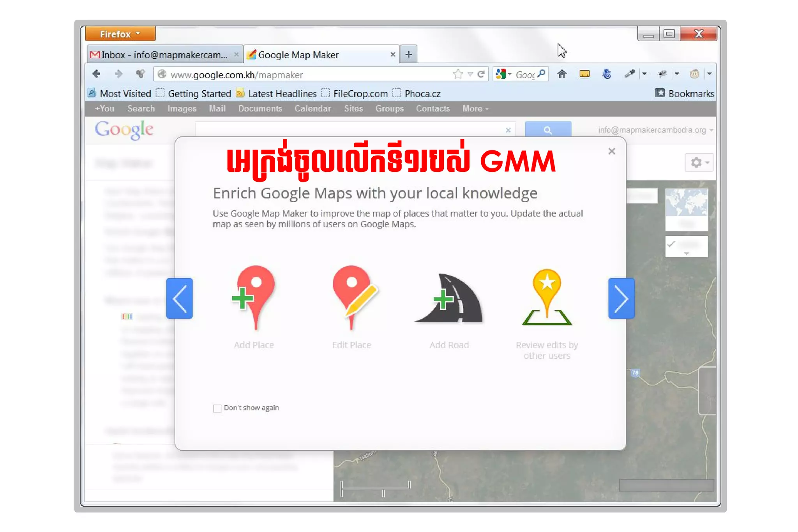Screen dimensions: 798x532
Task: Click the browser Forward arrow
Action: [118, 74]
